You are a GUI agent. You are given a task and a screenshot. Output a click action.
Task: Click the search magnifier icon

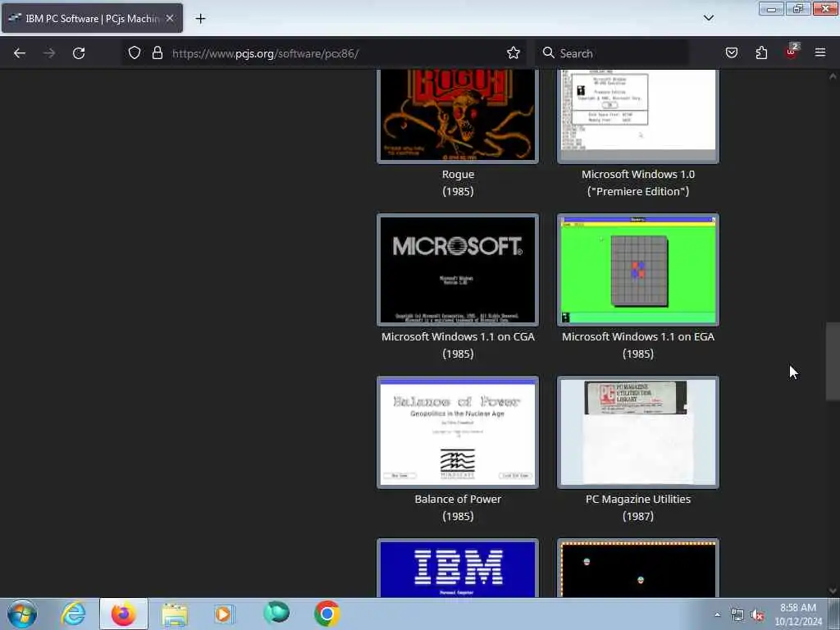(x=548, y=52)
